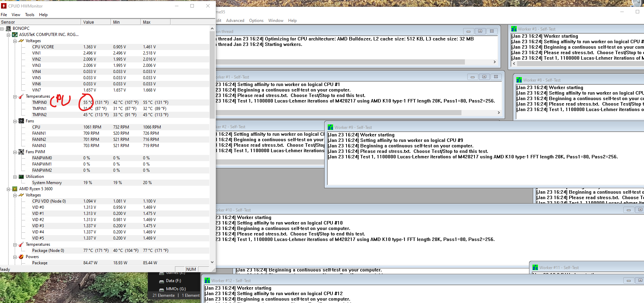Click the ASUSTeK Voltages lightning icon
The width and height of the screenshot is (644, 303).
point(21,41)
